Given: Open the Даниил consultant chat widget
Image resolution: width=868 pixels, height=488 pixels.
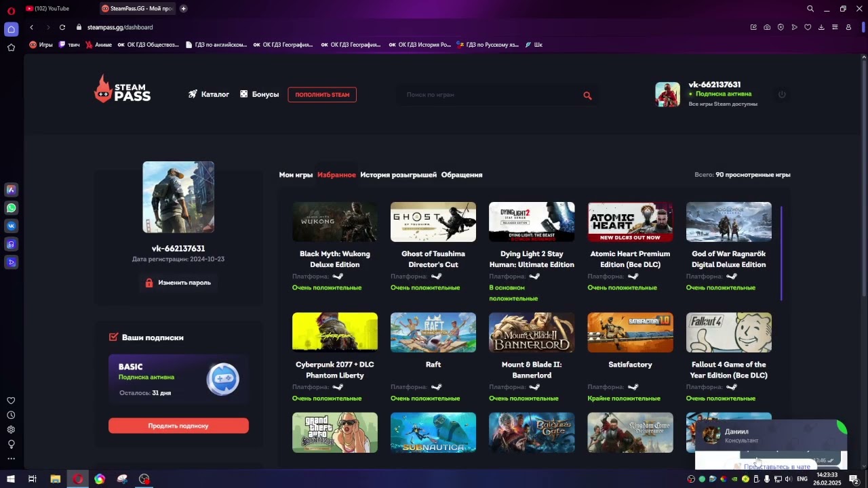Looking at the screenshot, I should click(771, 435).
